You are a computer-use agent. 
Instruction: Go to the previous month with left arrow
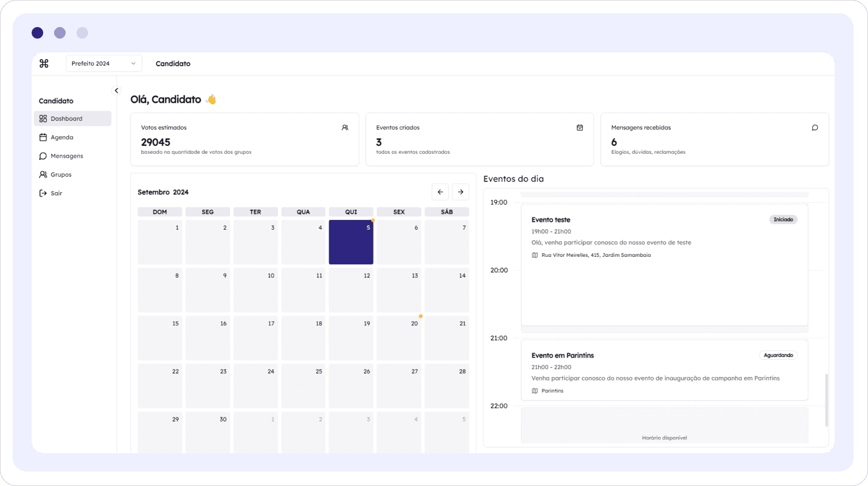[x=440, y=192]
